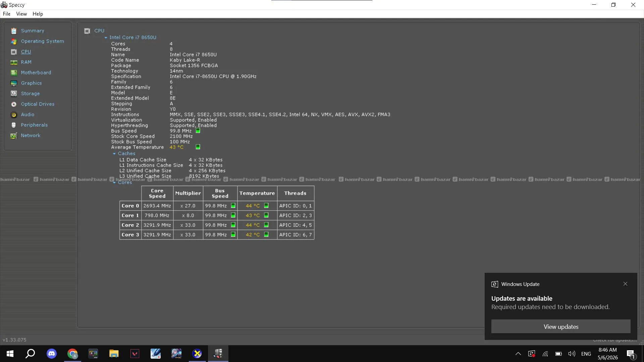The image size is (644, 362).
Task: Open the battery status tray icon
Action: pos(558,354)
